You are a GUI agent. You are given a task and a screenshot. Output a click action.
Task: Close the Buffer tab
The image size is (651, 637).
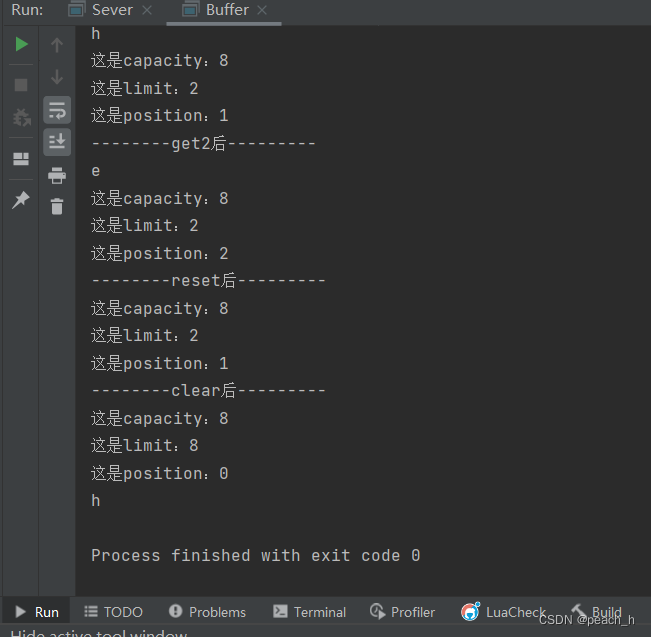coord(262,10)
